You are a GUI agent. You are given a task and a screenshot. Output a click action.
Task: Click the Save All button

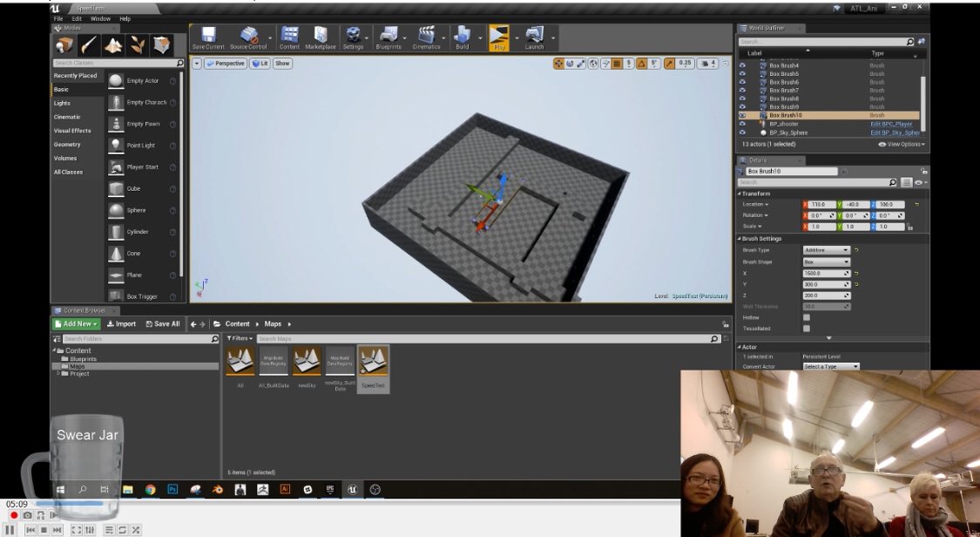(x=163, y=323)
